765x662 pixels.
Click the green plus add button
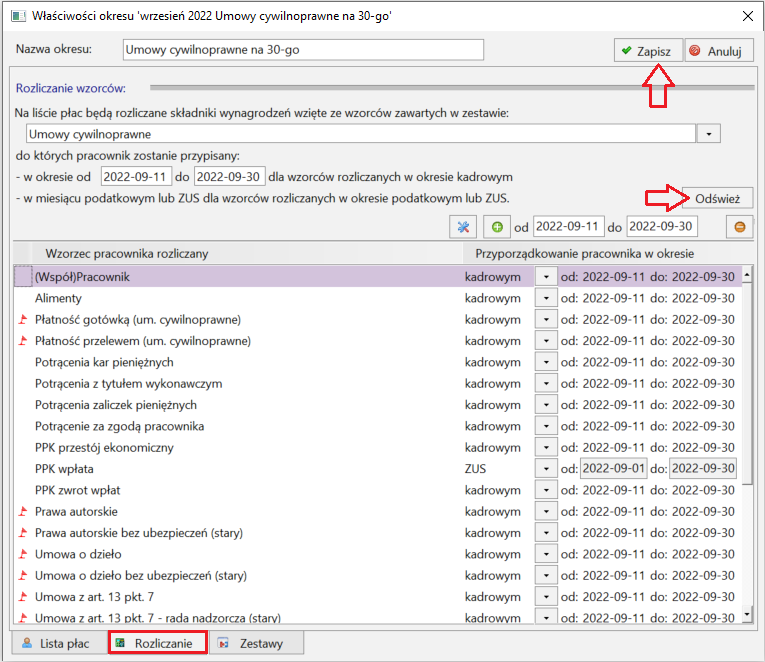[497, 227]
